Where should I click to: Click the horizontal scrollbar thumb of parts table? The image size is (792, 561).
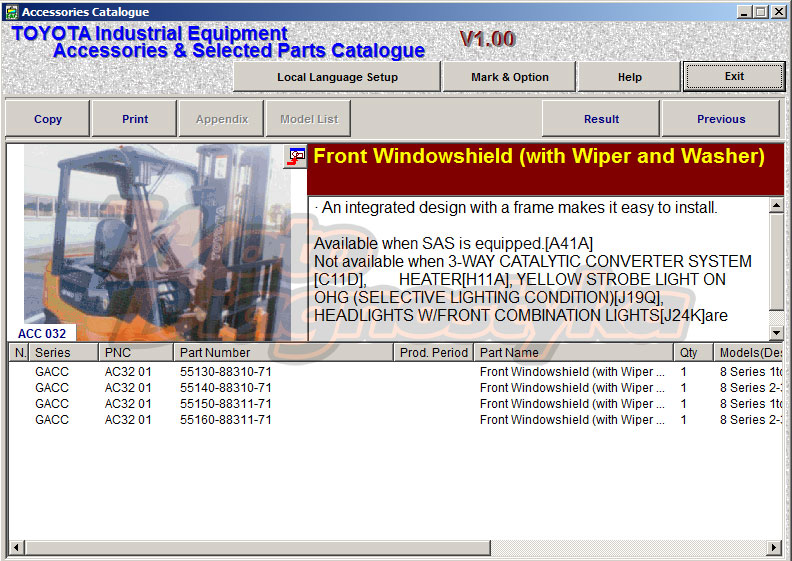(258, 547)
